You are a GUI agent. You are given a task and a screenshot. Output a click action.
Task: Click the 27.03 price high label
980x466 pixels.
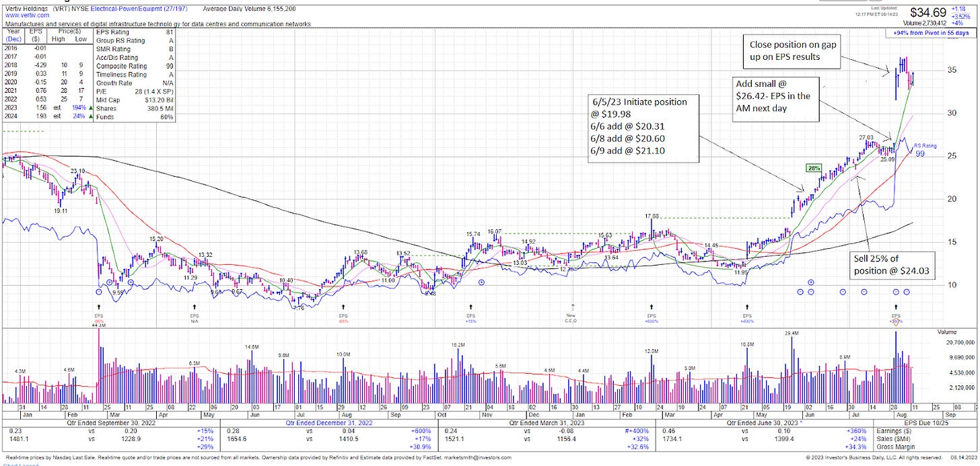click(x=866, y=137)
